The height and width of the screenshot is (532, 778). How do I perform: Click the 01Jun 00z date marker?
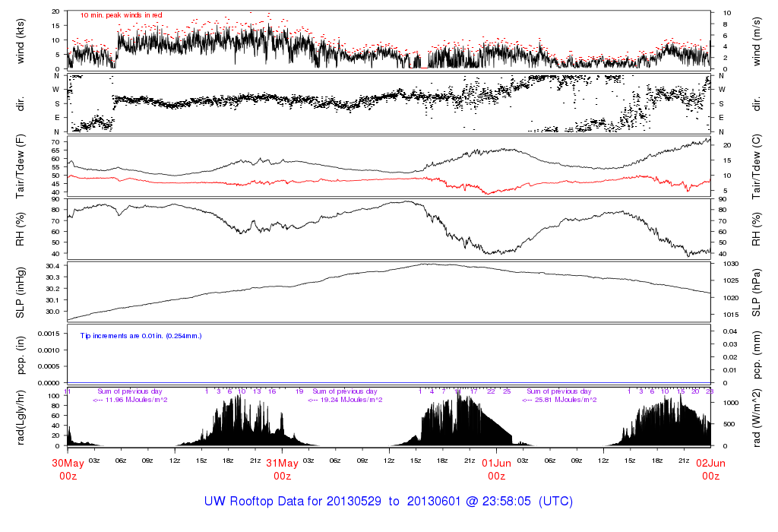point(496,469)
